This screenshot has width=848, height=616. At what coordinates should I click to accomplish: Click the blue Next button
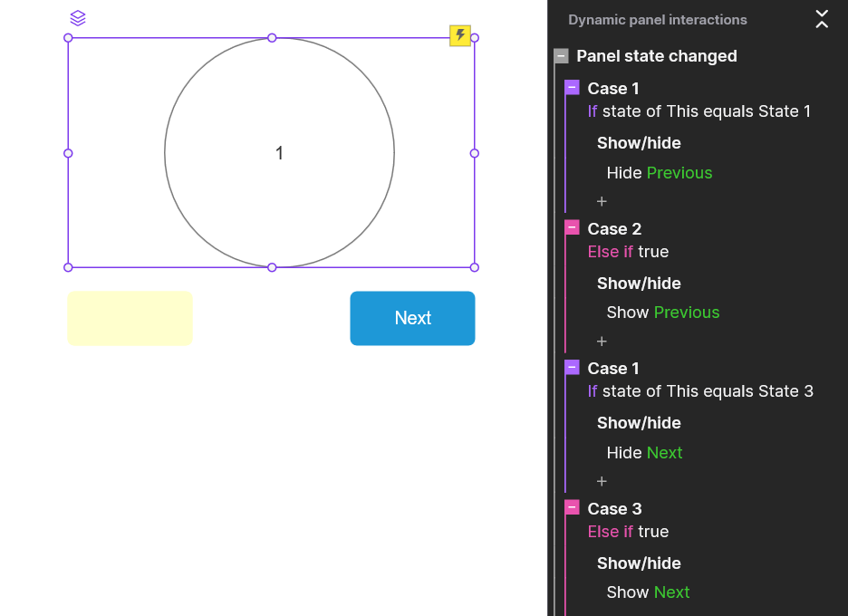[x=412, y=318]
